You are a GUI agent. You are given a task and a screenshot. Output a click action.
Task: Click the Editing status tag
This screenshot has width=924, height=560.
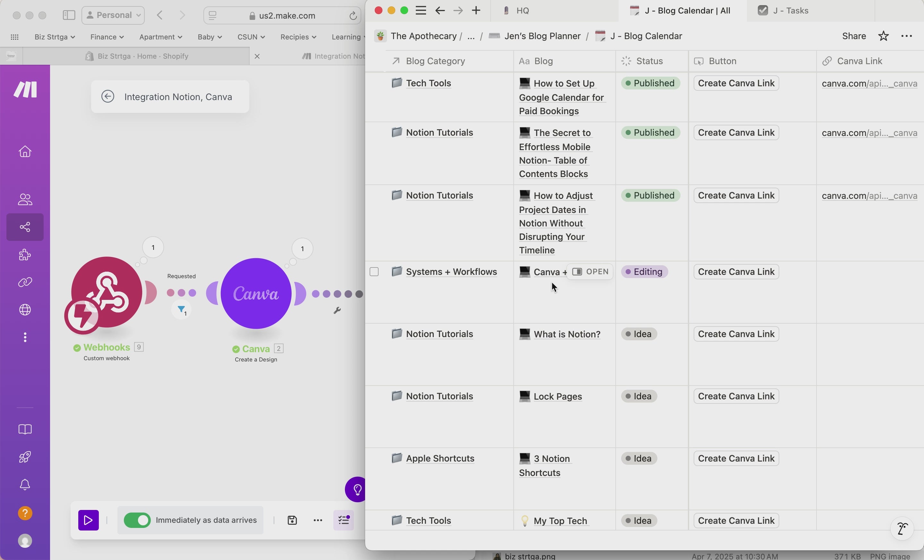[644, 272]
